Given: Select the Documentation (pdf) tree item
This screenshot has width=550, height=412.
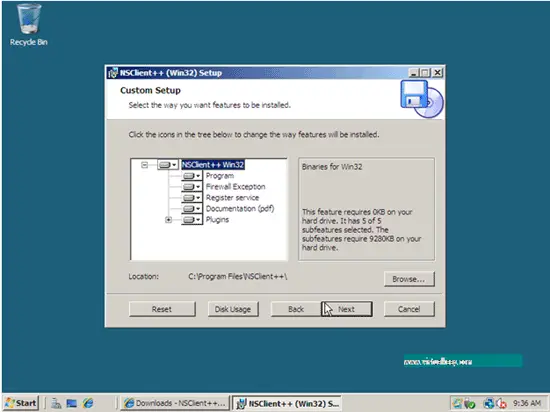Looking at the screenshot, I should [240, 209].
